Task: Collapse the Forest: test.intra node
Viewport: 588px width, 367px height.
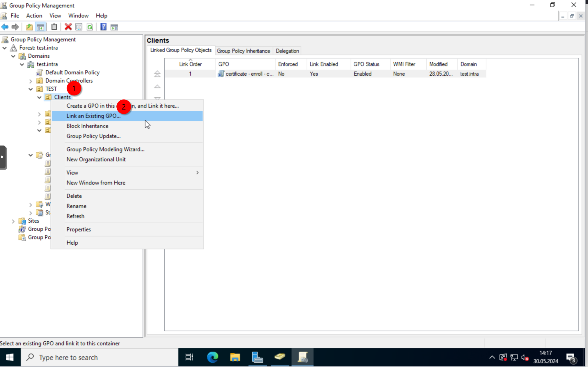Action: 5,48
